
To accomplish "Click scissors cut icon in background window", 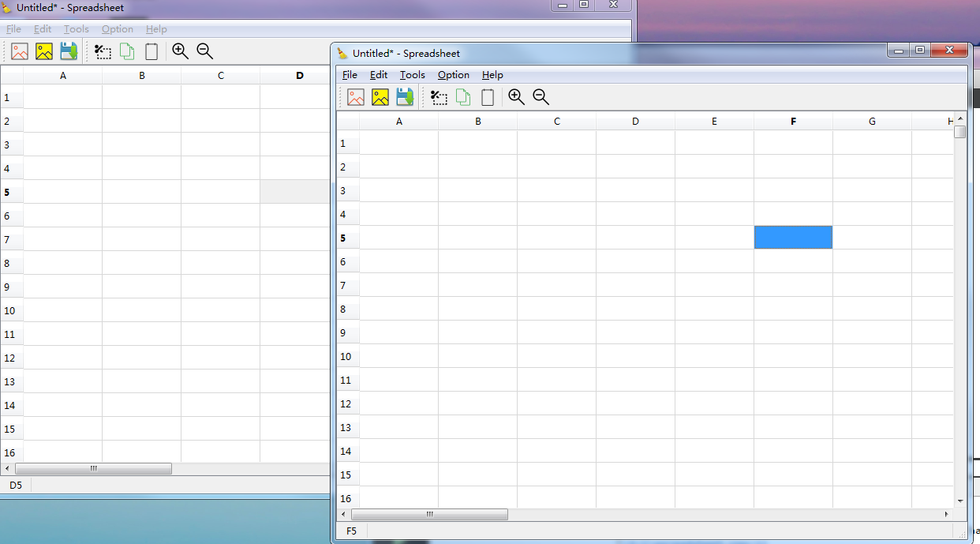I will pos(103,51).
